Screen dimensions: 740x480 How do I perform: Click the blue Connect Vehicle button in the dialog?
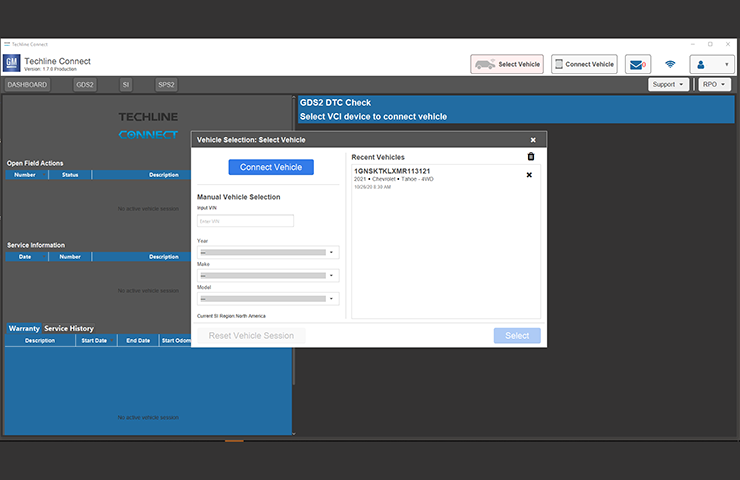(x=271, y=167)
